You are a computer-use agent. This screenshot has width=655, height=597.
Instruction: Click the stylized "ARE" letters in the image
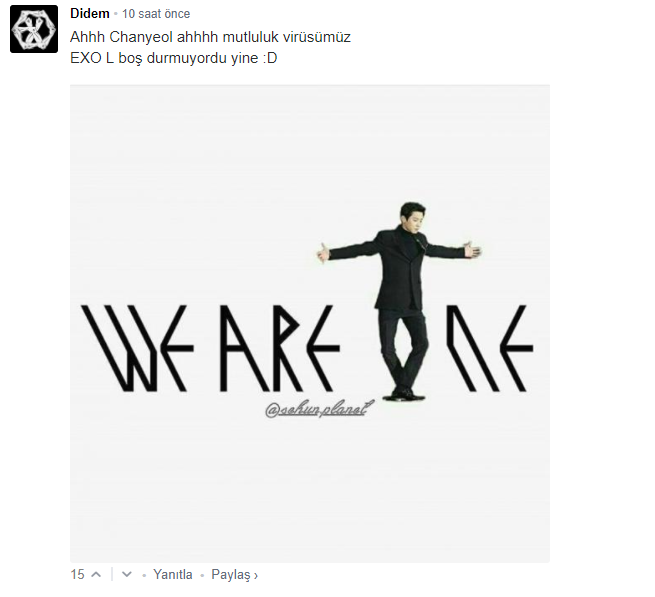280,348
